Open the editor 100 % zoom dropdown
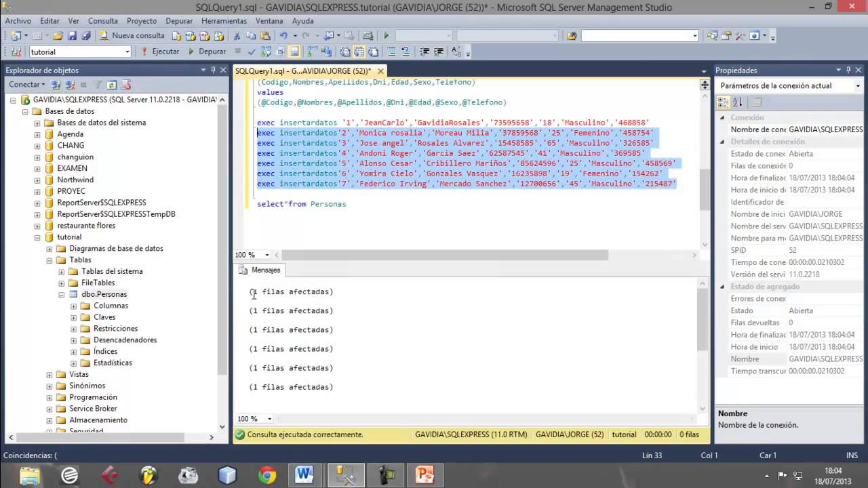Image resolution: width=868 pixels, height=488 pixels. click(x=267, y=255)
